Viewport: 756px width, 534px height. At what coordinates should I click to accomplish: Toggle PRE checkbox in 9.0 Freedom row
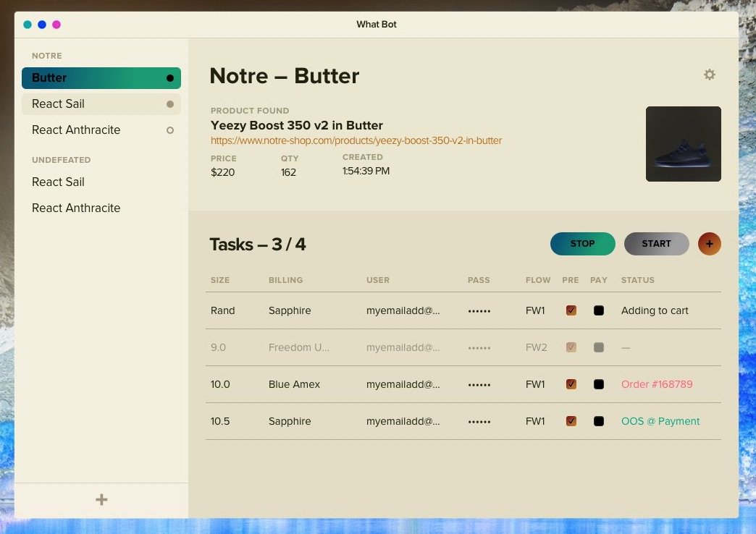(x=571, y=347)
